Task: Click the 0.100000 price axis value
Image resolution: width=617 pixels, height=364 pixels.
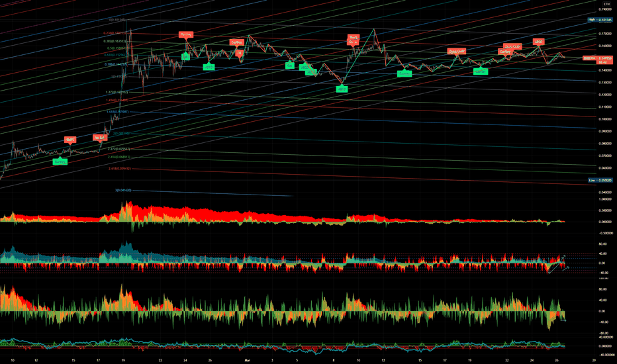Action: (605, 119)
